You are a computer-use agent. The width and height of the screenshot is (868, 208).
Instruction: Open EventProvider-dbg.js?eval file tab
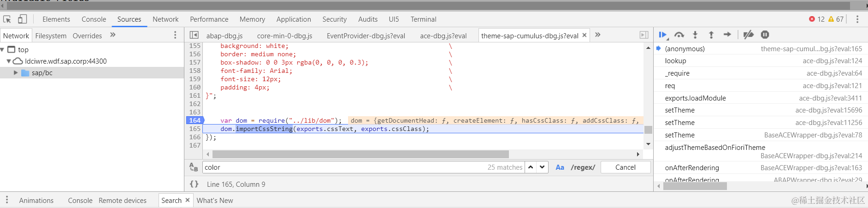click(x=366, y=36)
